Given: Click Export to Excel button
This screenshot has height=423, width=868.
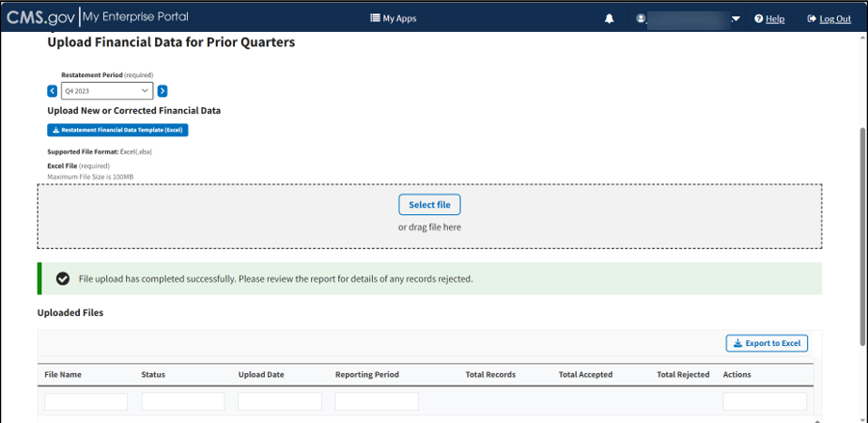Looking at the screenshot, I should 767,343.
